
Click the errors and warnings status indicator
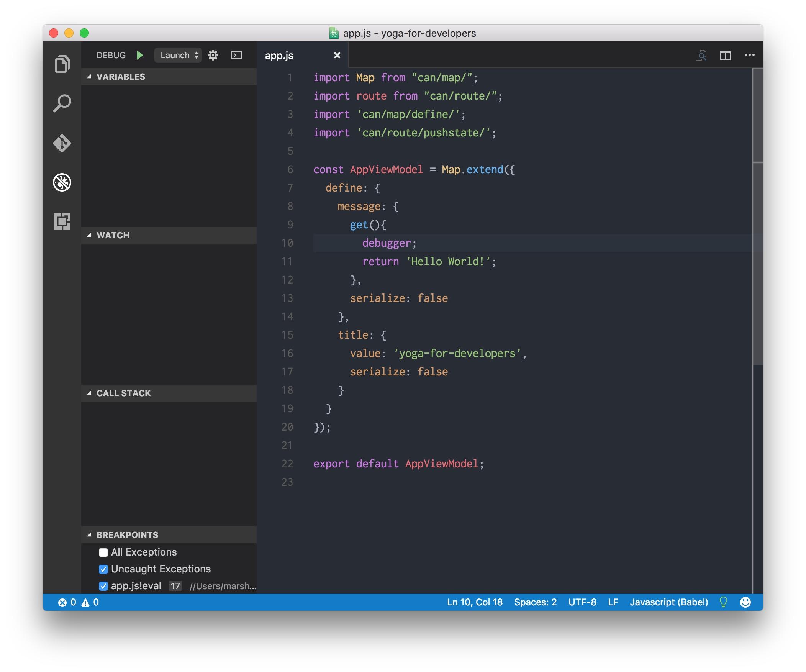point(77,602)
